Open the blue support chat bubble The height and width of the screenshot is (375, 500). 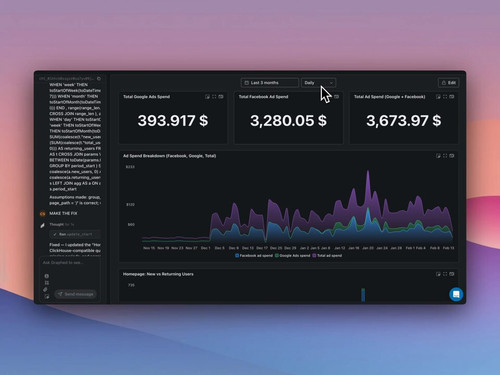(x=456, y=294)
